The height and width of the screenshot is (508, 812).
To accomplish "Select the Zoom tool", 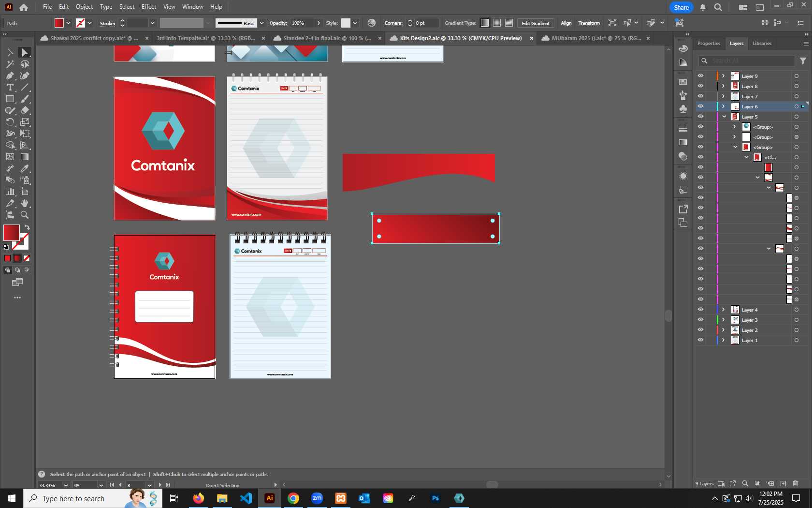I will pyautogui.click(x=25, y=215).
